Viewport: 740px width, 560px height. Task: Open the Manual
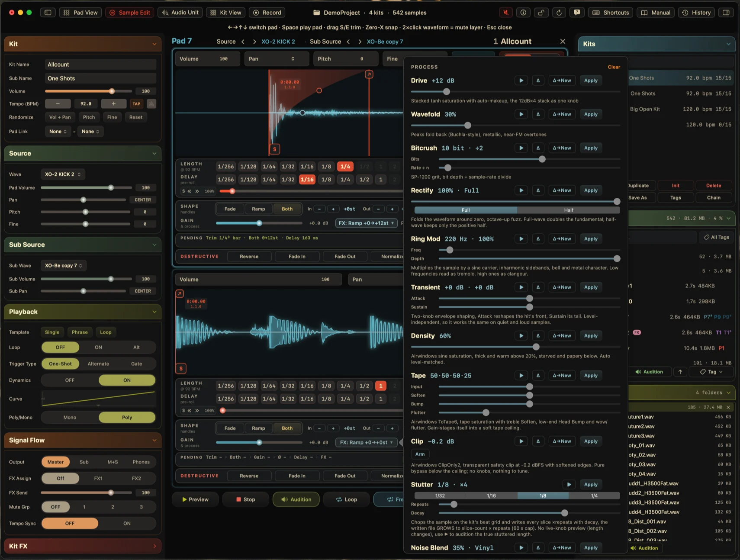[656, 13]
